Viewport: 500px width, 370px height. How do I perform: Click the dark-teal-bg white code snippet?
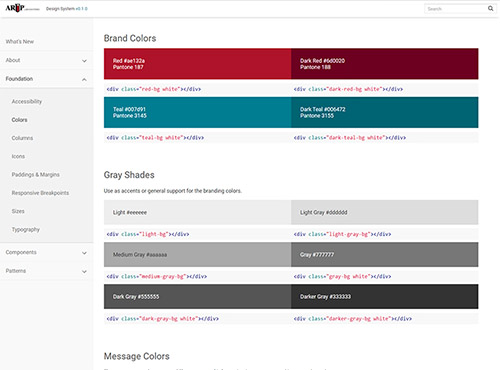point(350,138)
